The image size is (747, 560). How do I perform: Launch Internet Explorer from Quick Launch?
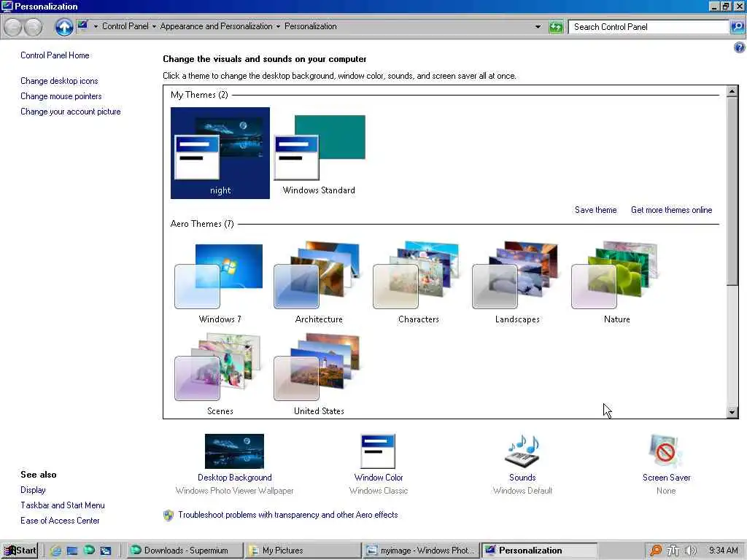[x=55, y=551]
